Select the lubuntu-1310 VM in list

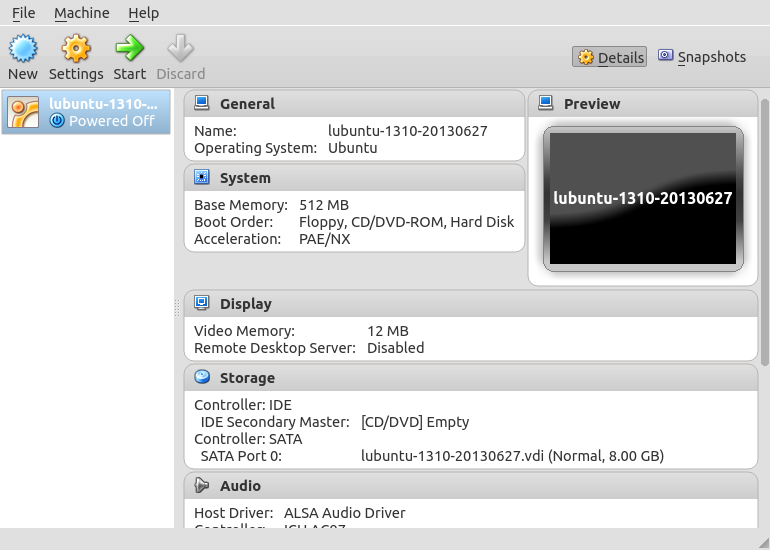[86, 112]
